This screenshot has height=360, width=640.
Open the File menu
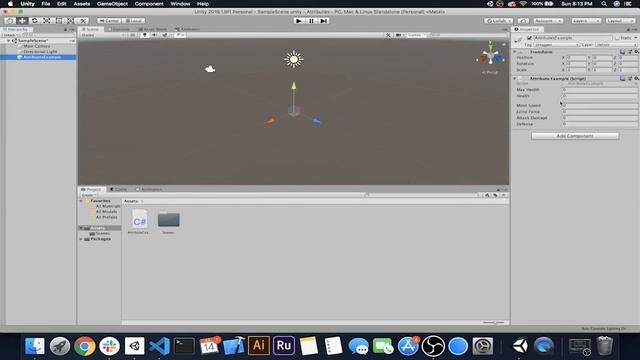pos(46,4)
